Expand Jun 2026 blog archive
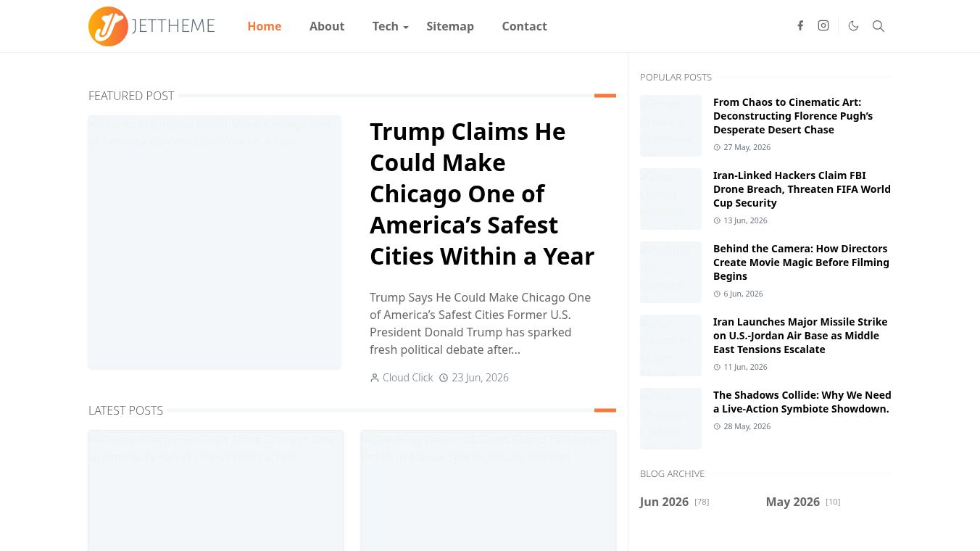The image size is (980, 551). (664, 502)
